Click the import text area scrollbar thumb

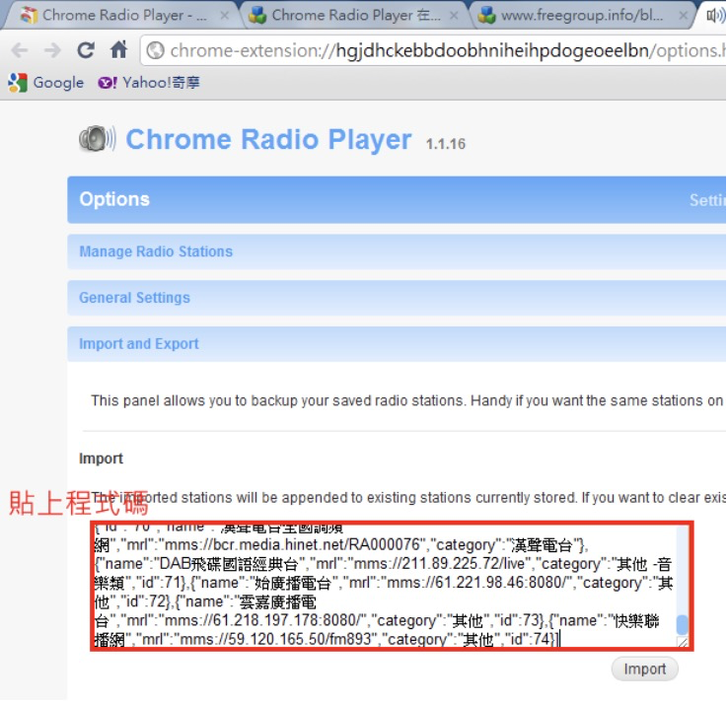(682, 624)
